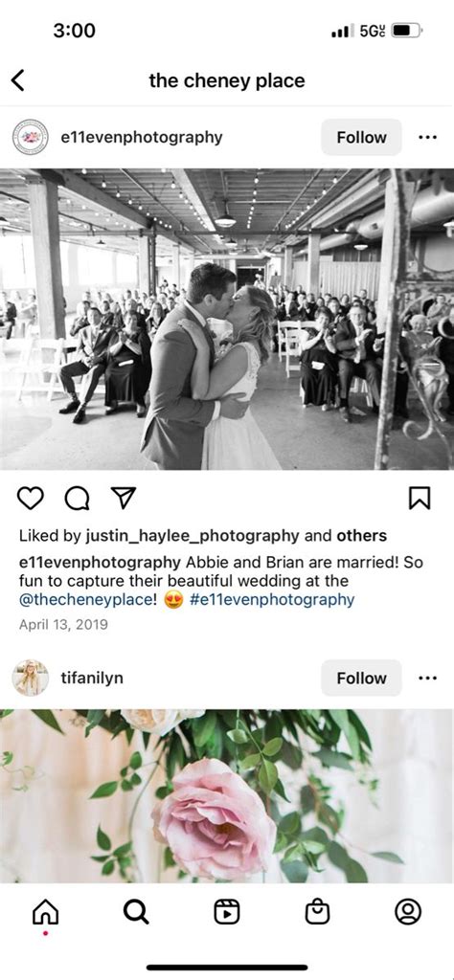Open e11evenphotography profile picture
Screen dimensions: 454x980
pyautogui.click(x=30, y=137)
